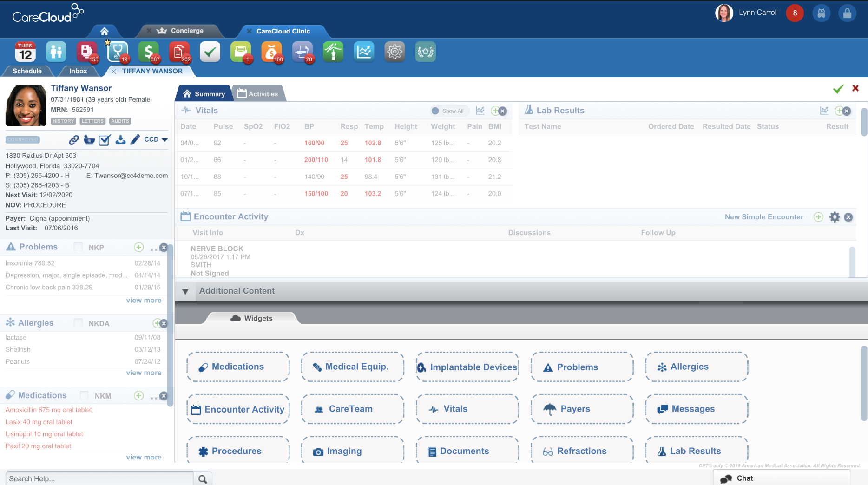Image resolution: width=868 pixels, height=485 pixels.
Task: Click the add Problems plus icon
Action: point(138,247)
